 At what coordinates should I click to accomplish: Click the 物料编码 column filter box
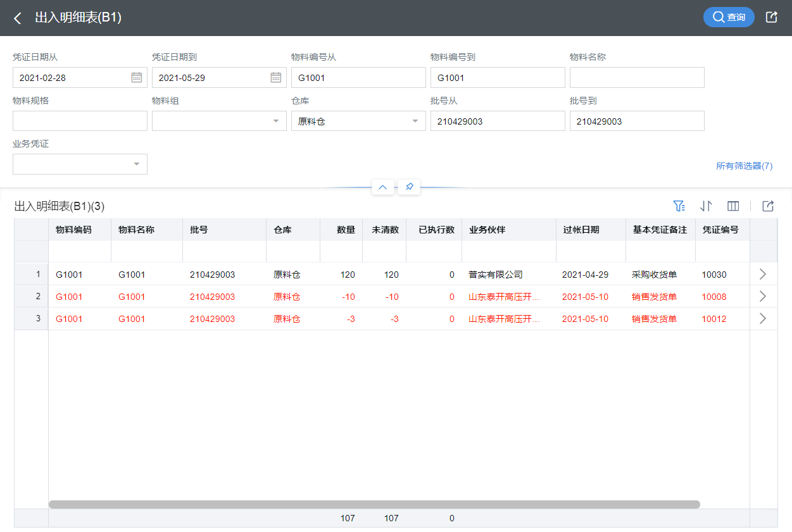[80, 252]
